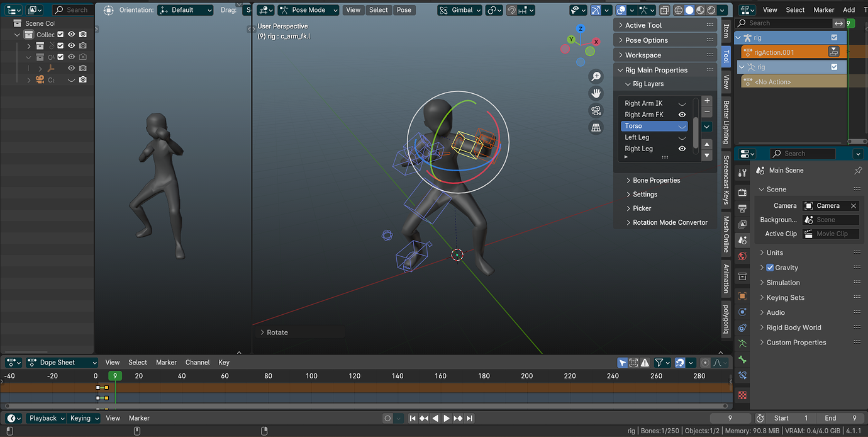
Task: Open the Pose Mode dropdown
Action: point(308,10)
